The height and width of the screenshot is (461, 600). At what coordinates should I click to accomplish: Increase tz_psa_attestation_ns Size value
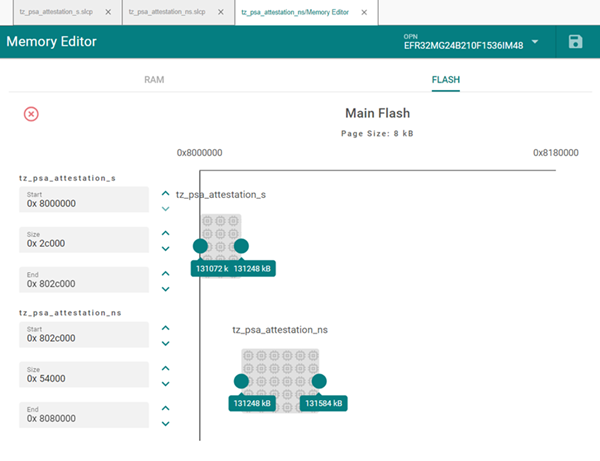[x=166, y=367]
